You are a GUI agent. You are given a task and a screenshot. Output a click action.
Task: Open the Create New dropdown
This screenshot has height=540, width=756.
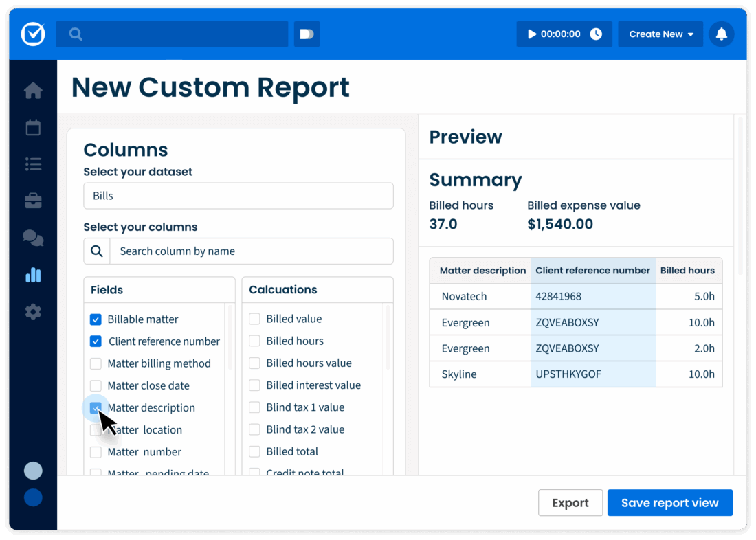pyautogui.click(x=660, y=33)
